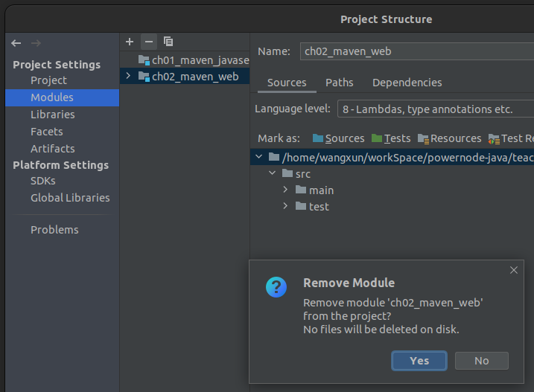Select ch01_maven_javase module in list
534x392 pixels.
200,60
